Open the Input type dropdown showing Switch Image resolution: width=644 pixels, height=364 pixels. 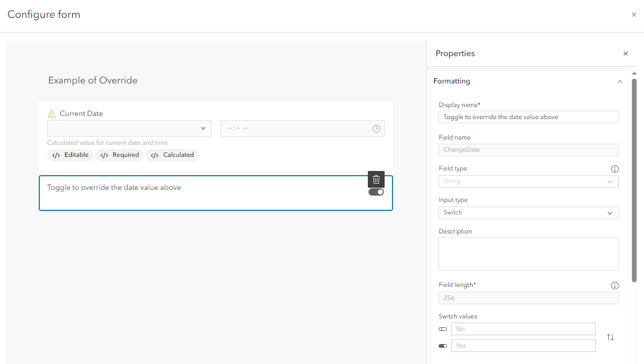click(x=528, y=212)
